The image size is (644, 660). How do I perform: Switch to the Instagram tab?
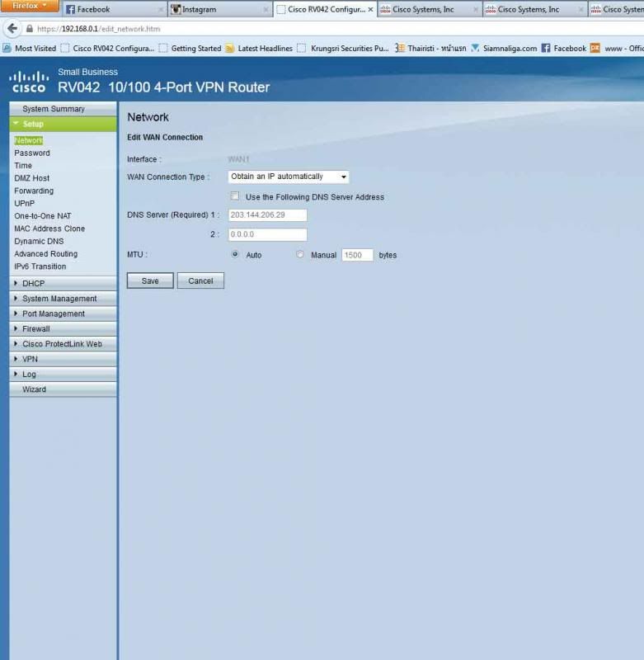(x=216, y=10)
